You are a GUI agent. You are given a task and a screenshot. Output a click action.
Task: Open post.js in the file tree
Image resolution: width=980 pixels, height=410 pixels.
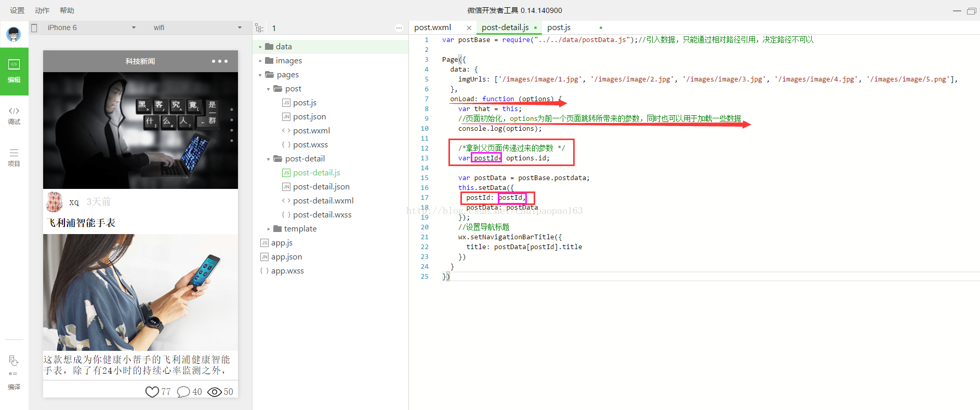(x=304, y=103)
